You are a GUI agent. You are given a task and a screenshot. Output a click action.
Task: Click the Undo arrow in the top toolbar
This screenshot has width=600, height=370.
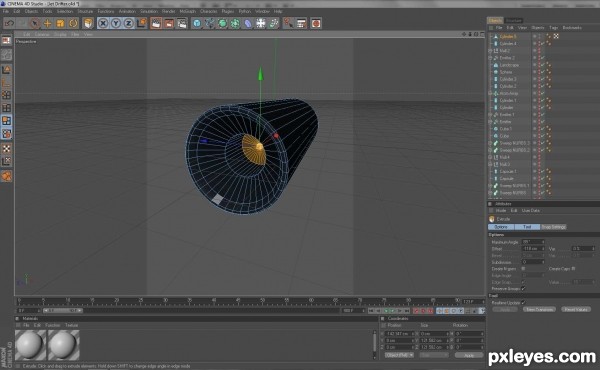[9, 23]
